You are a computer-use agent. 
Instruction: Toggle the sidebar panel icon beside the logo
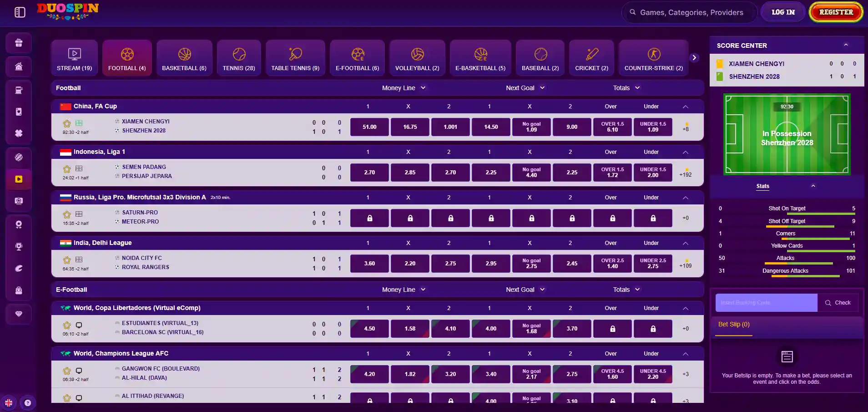(20, 12)
